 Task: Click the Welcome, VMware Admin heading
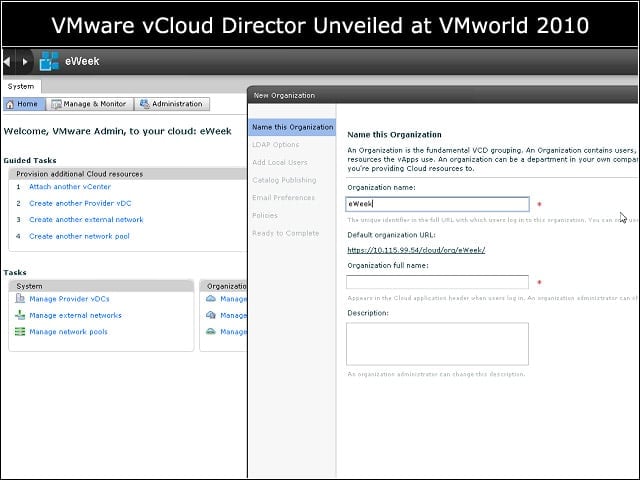tap(118, 131)
